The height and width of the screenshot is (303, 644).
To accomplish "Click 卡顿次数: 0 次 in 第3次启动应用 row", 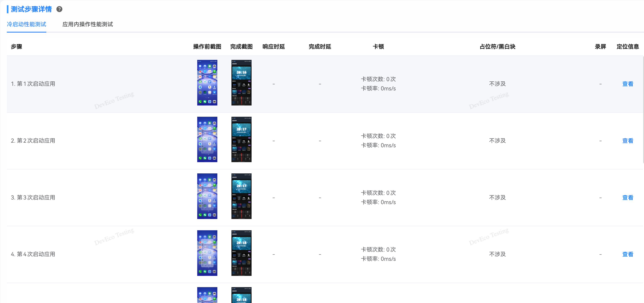I will point(378,193).
